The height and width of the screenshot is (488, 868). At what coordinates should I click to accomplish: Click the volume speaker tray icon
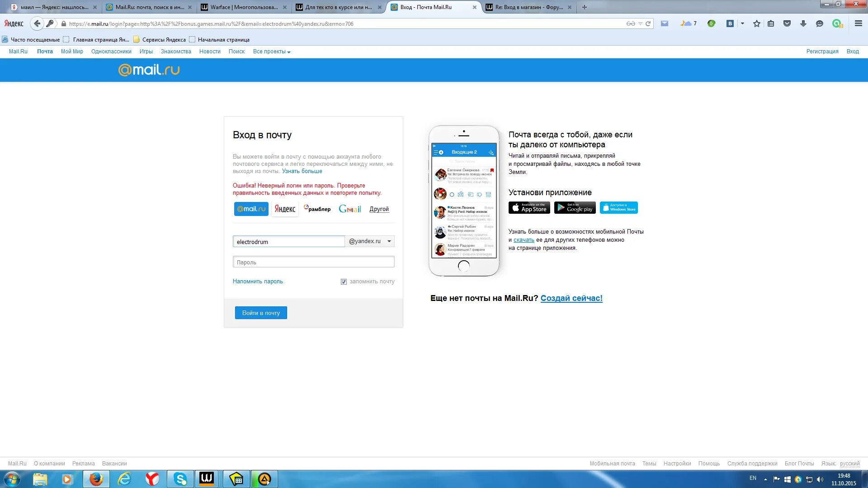820,479
